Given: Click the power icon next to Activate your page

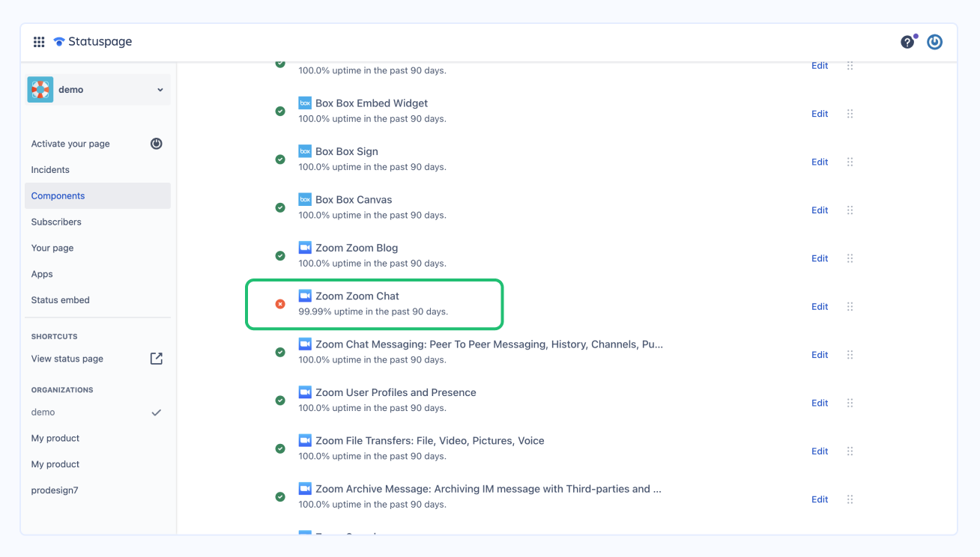Looking at the screenshot, I should pyautogui.click(x=156, y=143).
